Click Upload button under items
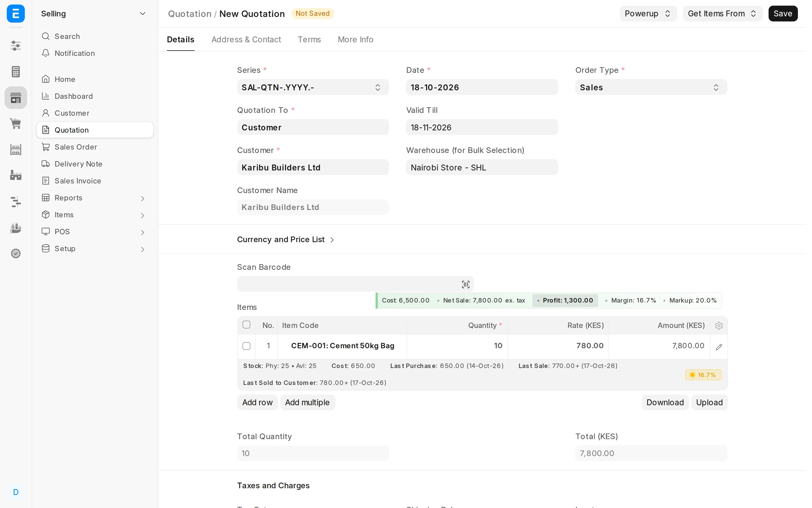812x508 pixels. click(709, 402)
